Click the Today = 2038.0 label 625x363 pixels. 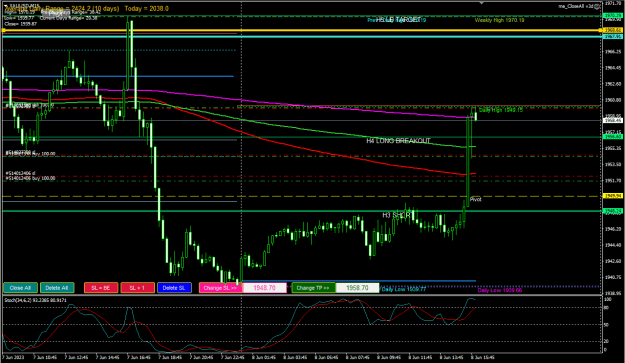[146, 8]
